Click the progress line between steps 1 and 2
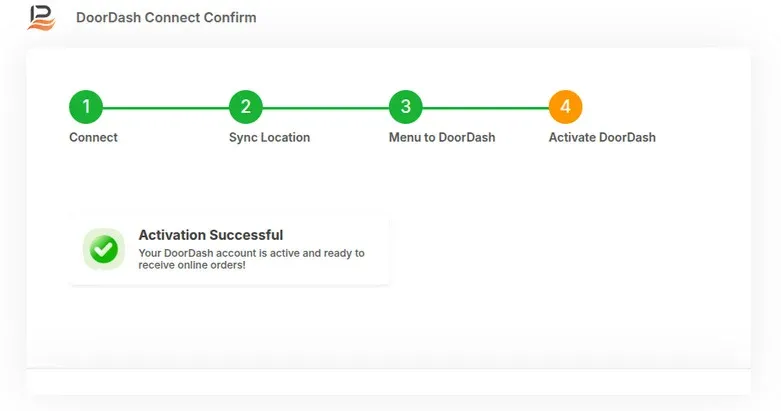The width and height of the screenshot is (781, 411). click(166, 108)
